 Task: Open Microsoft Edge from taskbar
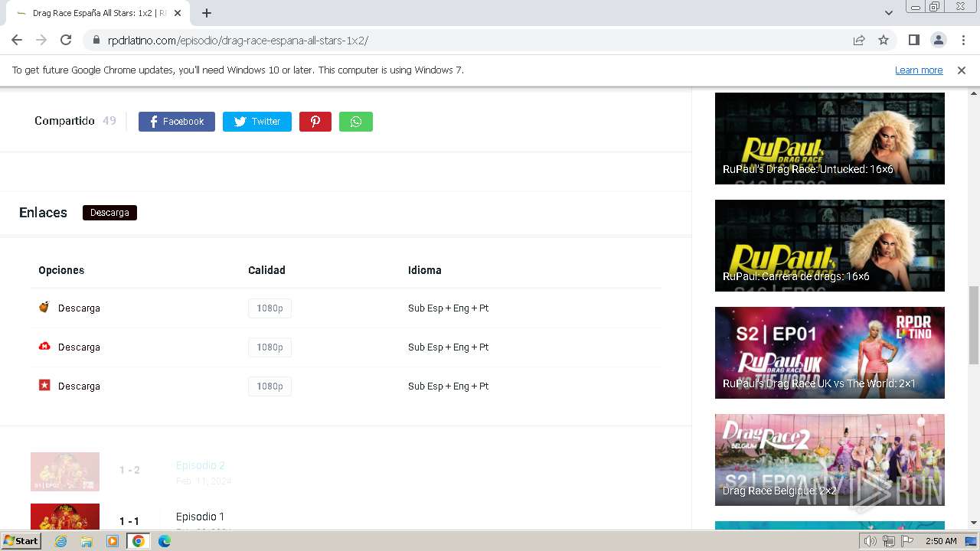tap(165, 541)
